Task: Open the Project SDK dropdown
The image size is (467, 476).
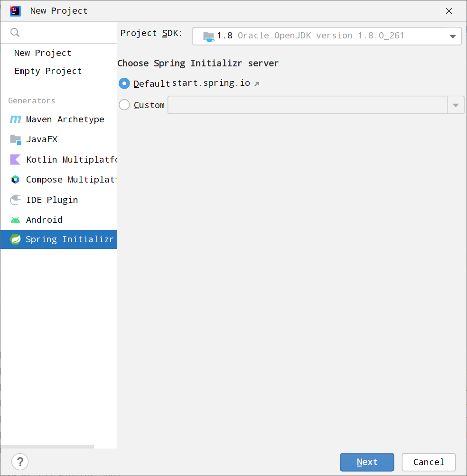Action: [327, 36]
